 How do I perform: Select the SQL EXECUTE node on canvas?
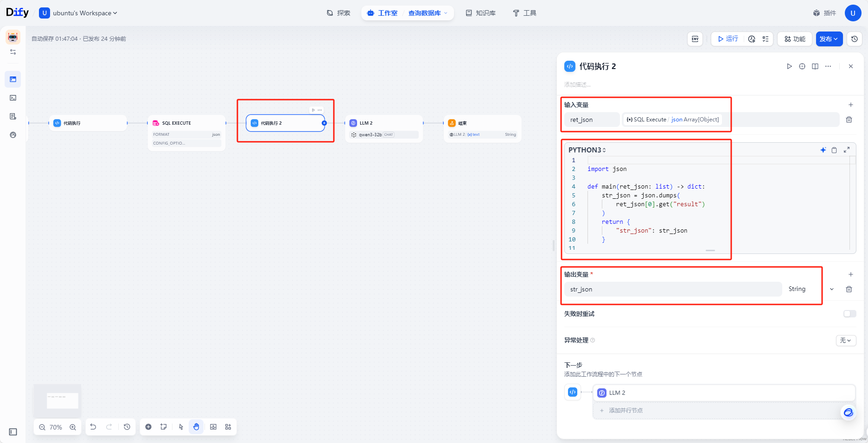click(186, 133)
